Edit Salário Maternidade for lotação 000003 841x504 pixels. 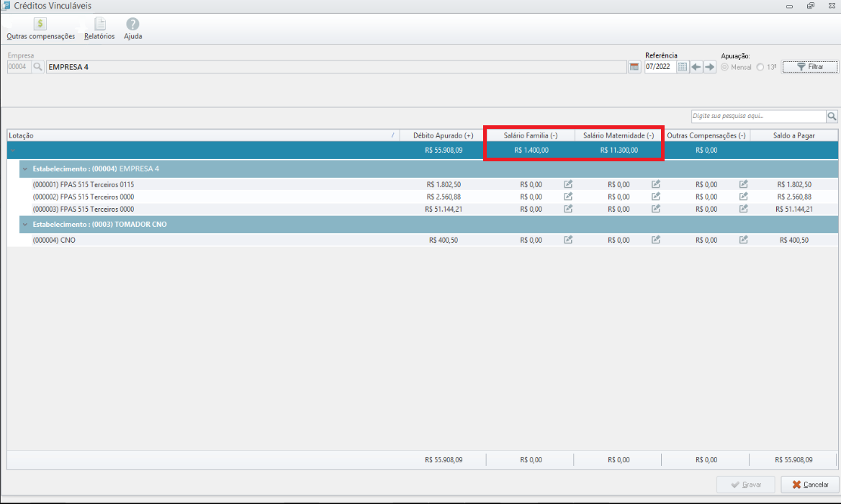(x=656, y=209)
